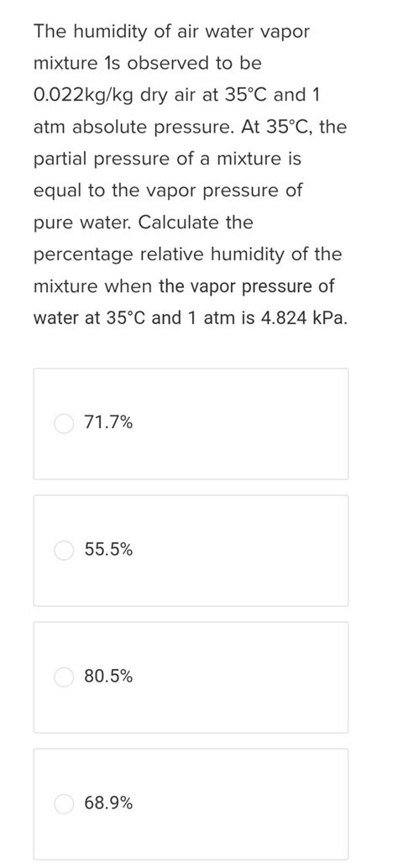Pick the 68.9% radio button

[64, 804]
